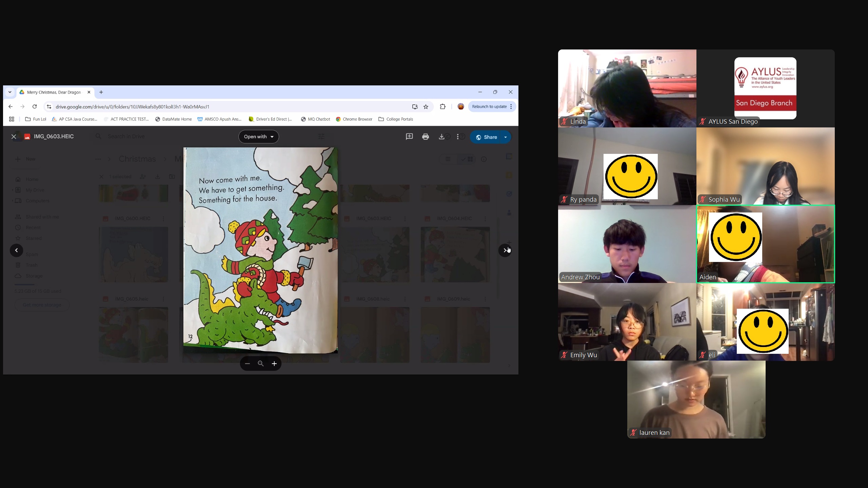This screenshot has height=488, width=868.
Task: Open DataMate Home bookmark
Action: [x=173, y=119]
